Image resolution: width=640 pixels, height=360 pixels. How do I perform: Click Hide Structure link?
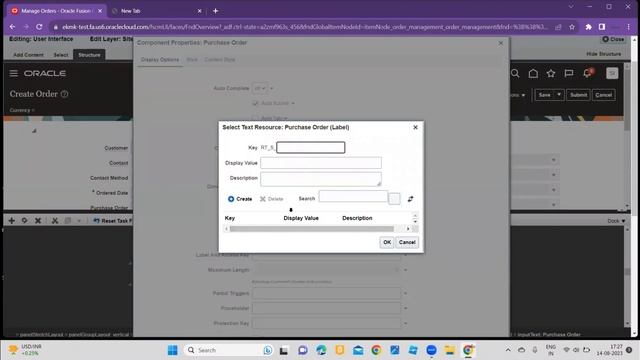[604, 54]
